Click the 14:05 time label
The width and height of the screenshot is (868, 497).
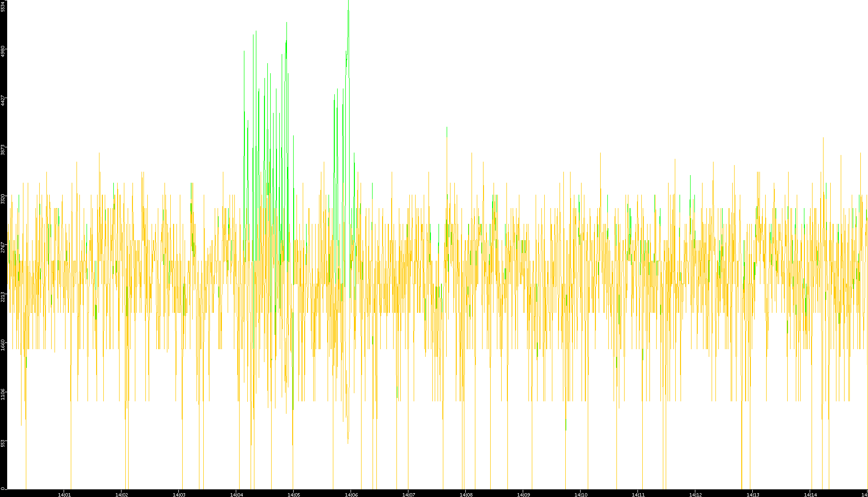(x=294, y=495)
